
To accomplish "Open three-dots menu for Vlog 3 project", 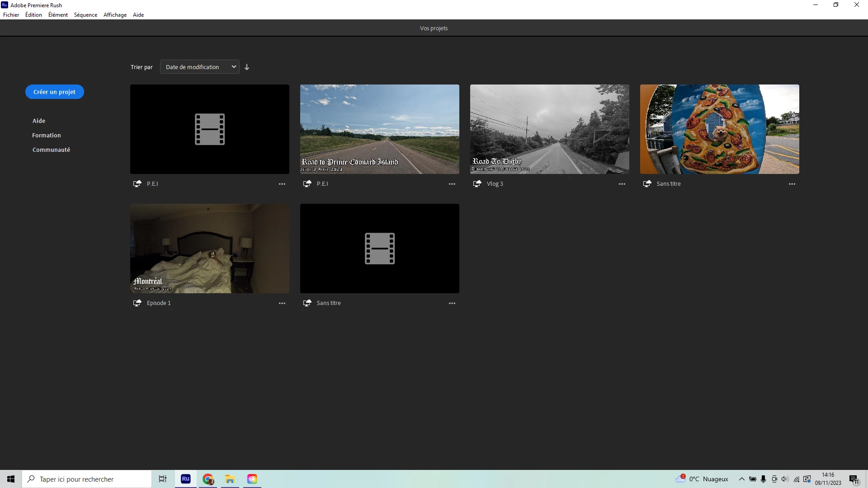I will pos(622,184).
